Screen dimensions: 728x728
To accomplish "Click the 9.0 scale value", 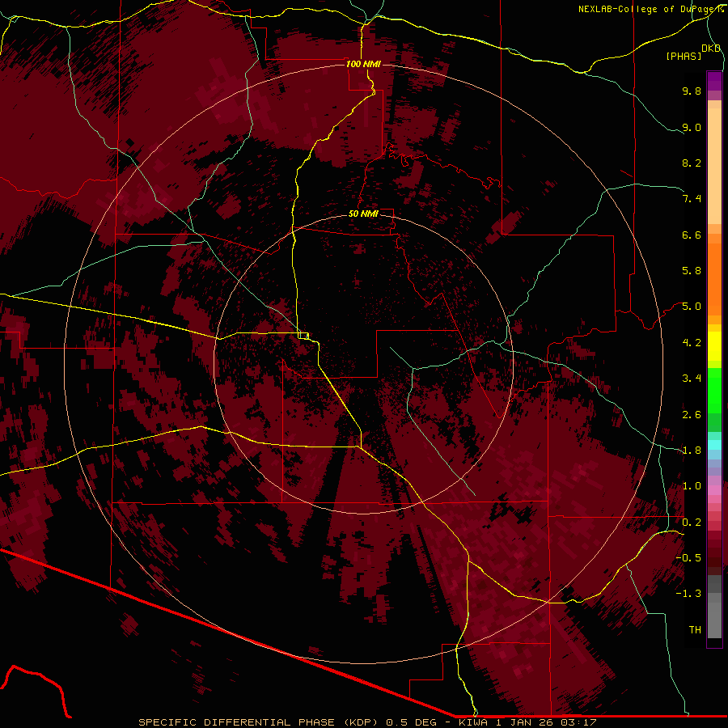I will [x=692, y=127].
